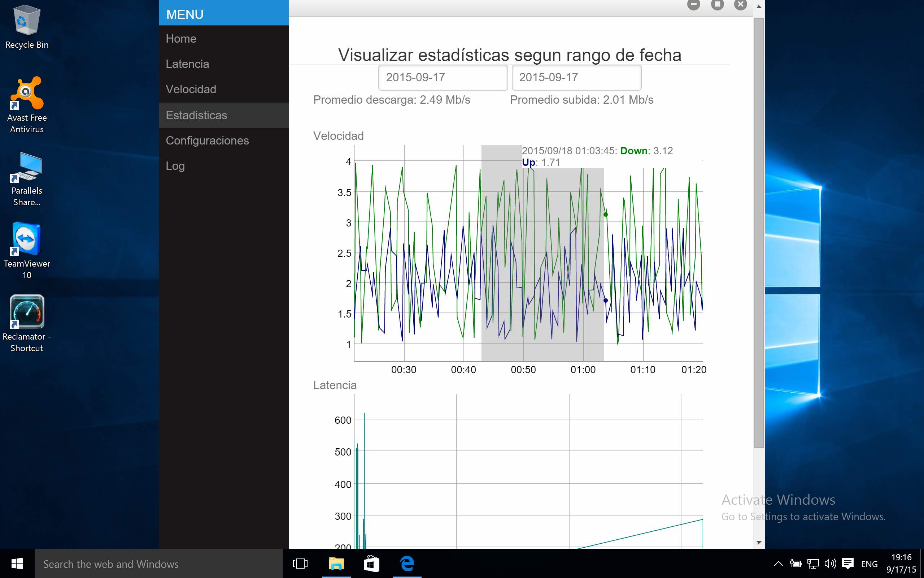Open the Velocidad menu item
Screen dimensions: 924x578
224,90
